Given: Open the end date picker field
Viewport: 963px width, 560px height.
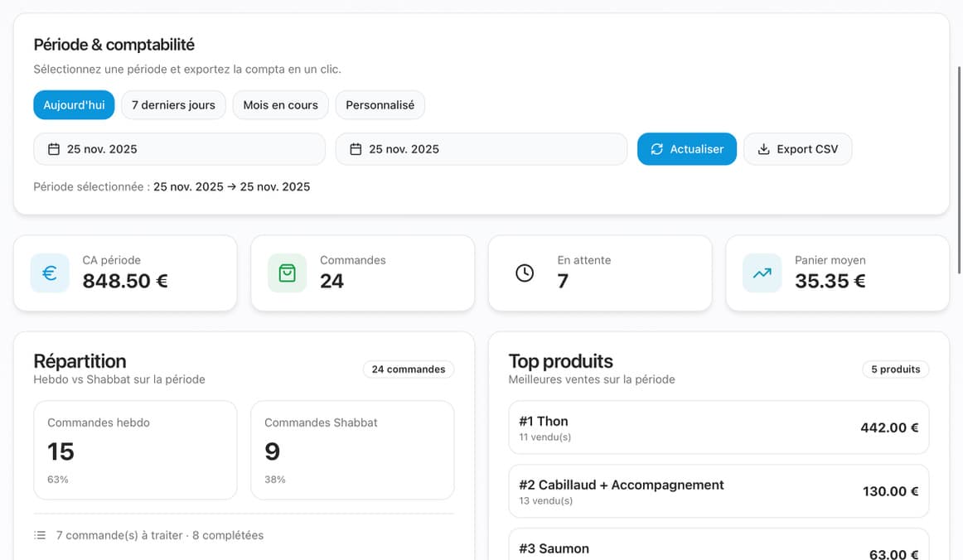Looking at the screenshot, I should (x=481, y=148).
